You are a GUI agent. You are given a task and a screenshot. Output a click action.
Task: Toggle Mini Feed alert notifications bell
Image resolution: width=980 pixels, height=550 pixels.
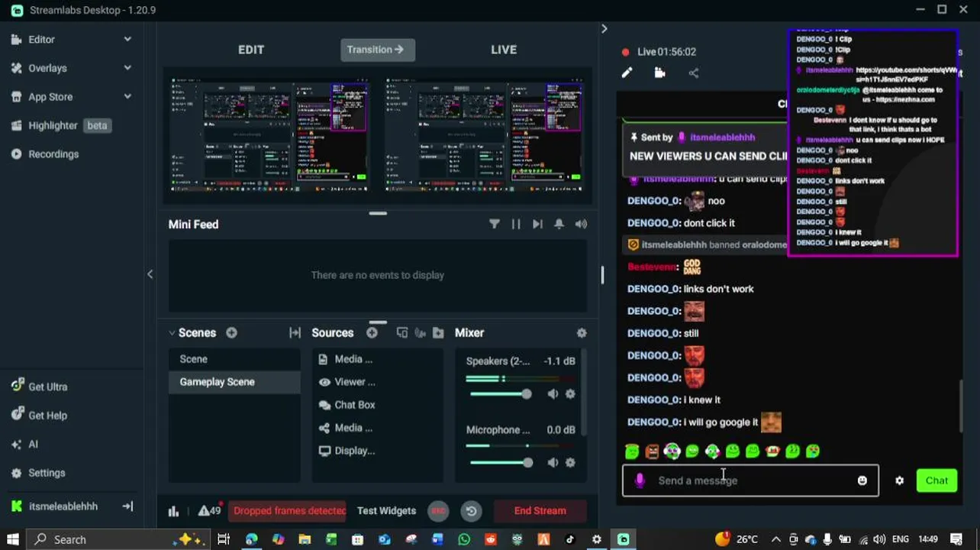(559, 224)
